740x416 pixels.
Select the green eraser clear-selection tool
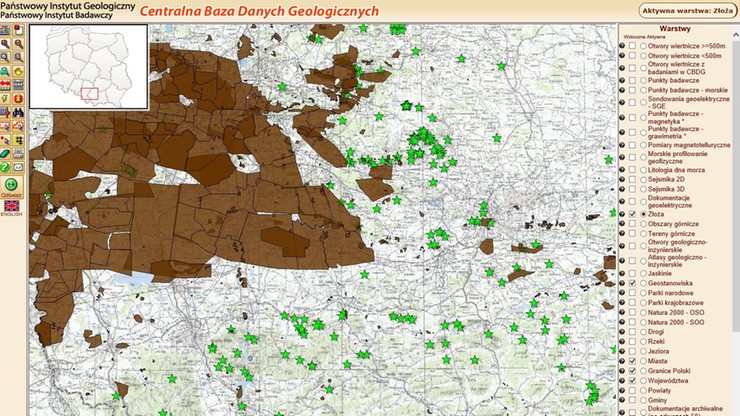[5, 153]
